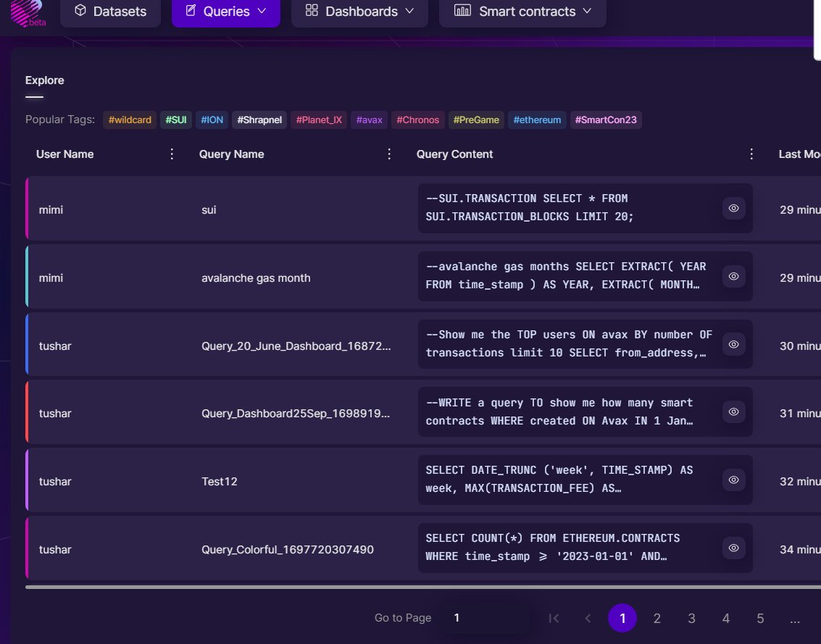Open the 'sui' query name
Image resolution: width=821 pixels, height=644 pixels.
click(209, 210)
